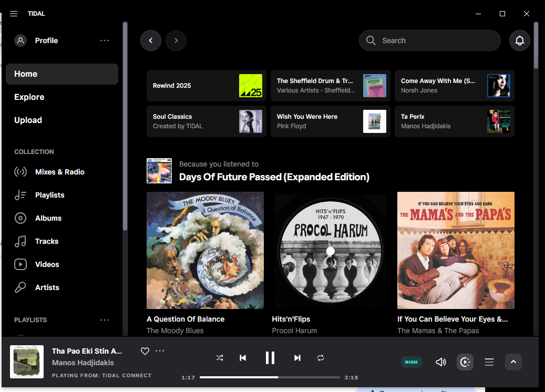Favorite the playing track with the heart
The width and height of the screenshot is (545, 392).
tap(145, 351)
